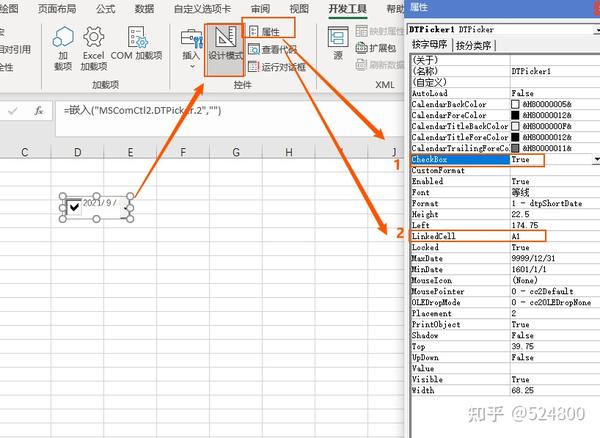Open the custom tab (自定义选项卡)
This screenshot has width=600, height=438.
click(202, 8)
